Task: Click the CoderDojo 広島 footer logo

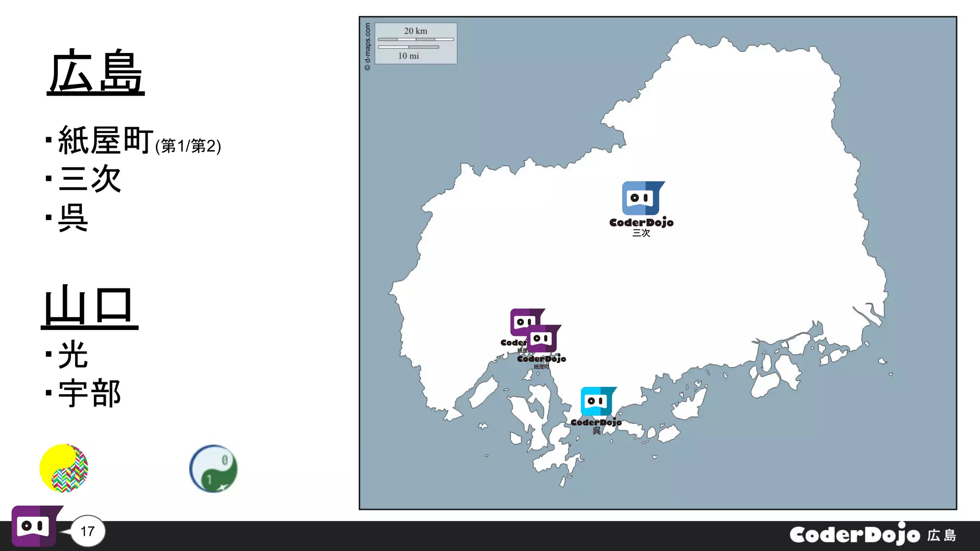Action: pyautogui.click(x=873, y=534)
